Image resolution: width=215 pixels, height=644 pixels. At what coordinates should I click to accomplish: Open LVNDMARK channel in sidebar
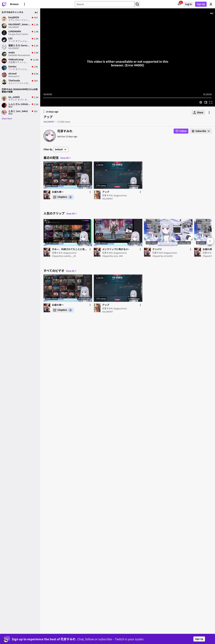click(20, 33)
